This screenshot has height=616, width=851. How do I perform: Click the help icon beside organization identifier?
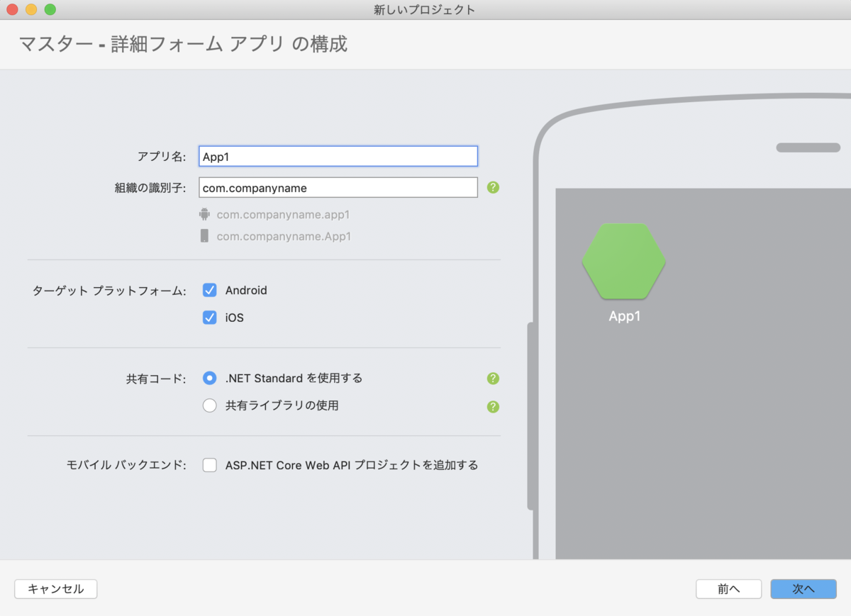(x=494, y=188)
